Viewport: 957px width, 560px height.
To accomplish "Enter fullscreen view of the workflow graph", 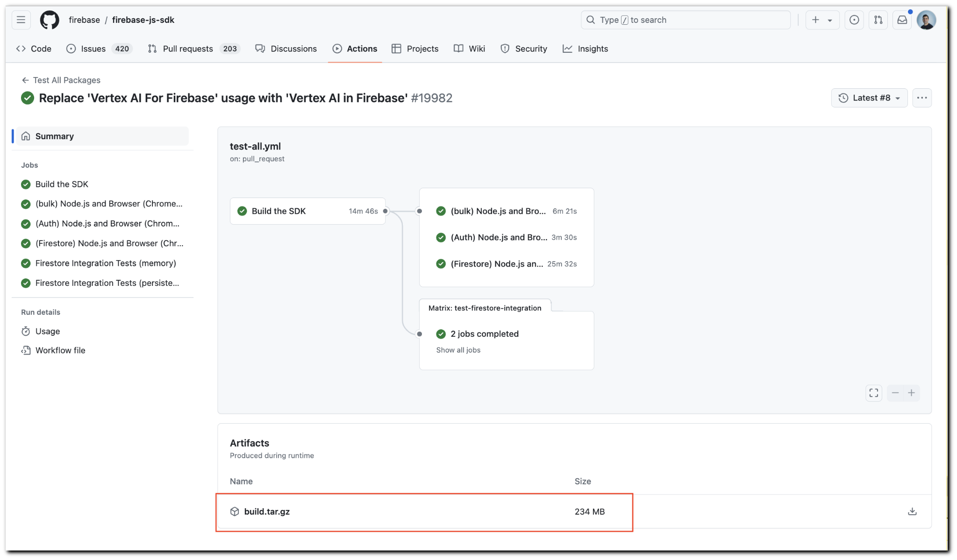I will [873, 393].
